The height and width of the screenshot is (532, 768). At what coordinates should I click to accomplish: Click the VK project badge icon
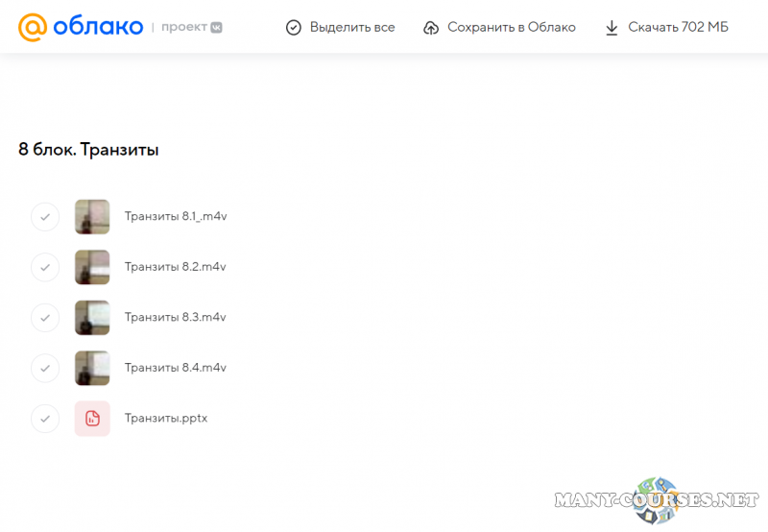(217, 28)
